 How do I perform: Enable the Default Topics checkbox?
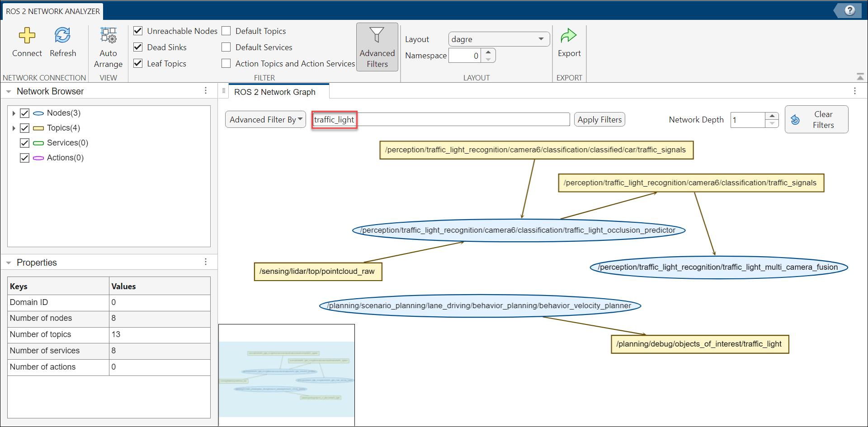[x=226, y=31]
